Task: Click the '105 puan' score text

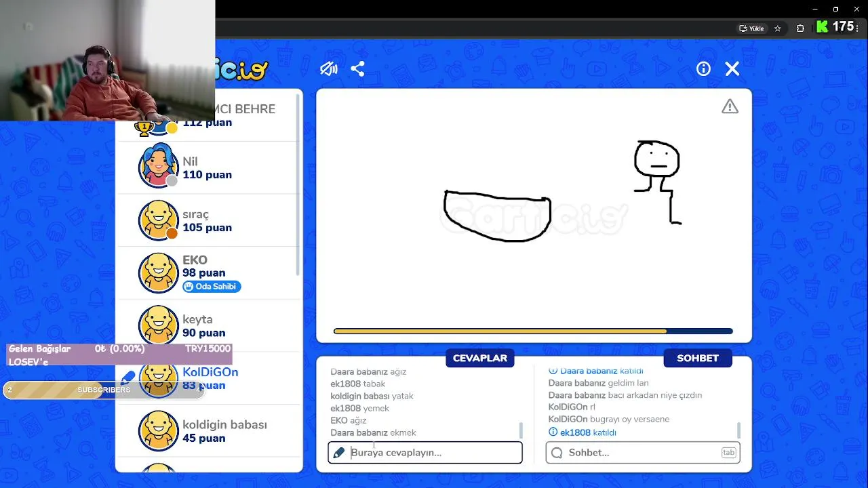Action: pos(207,228)
